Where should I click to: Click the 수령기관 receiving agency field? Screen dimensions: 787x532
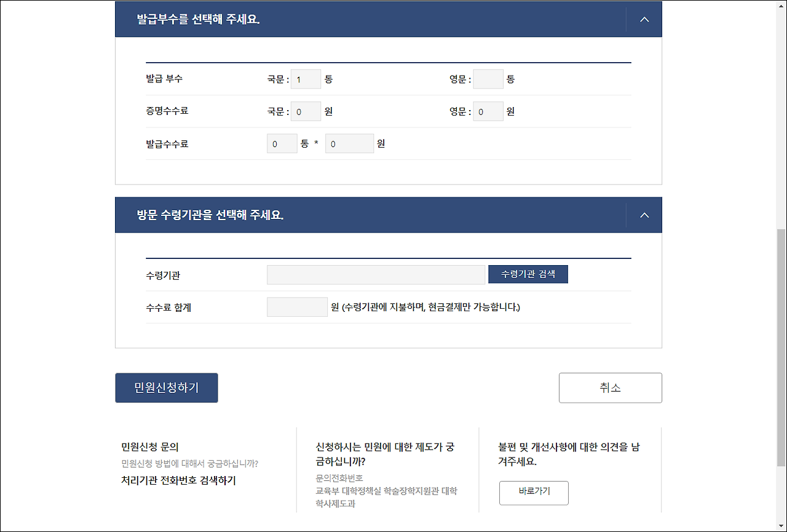tap(376, 274)
